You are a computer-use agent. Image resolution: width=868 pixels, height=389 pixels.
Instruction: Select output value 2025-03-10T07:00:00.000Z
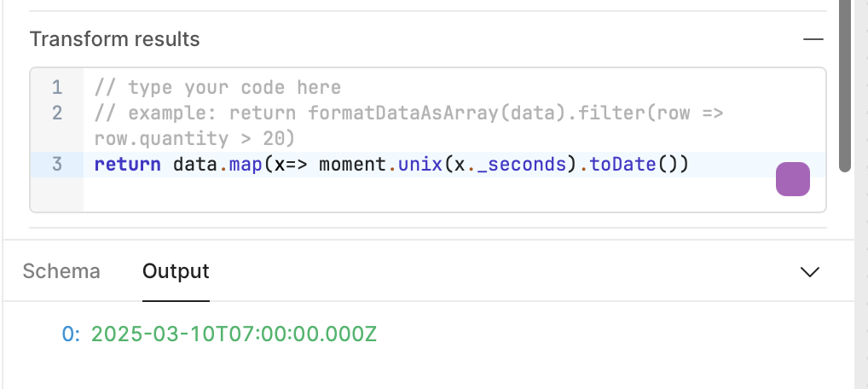(x=234, y=334)
